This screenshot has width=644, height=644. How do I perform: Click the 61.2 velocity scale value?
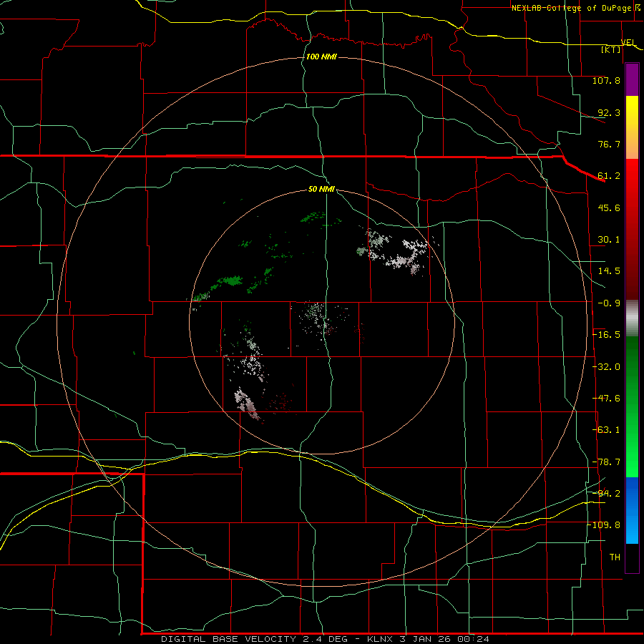(609, 176)
